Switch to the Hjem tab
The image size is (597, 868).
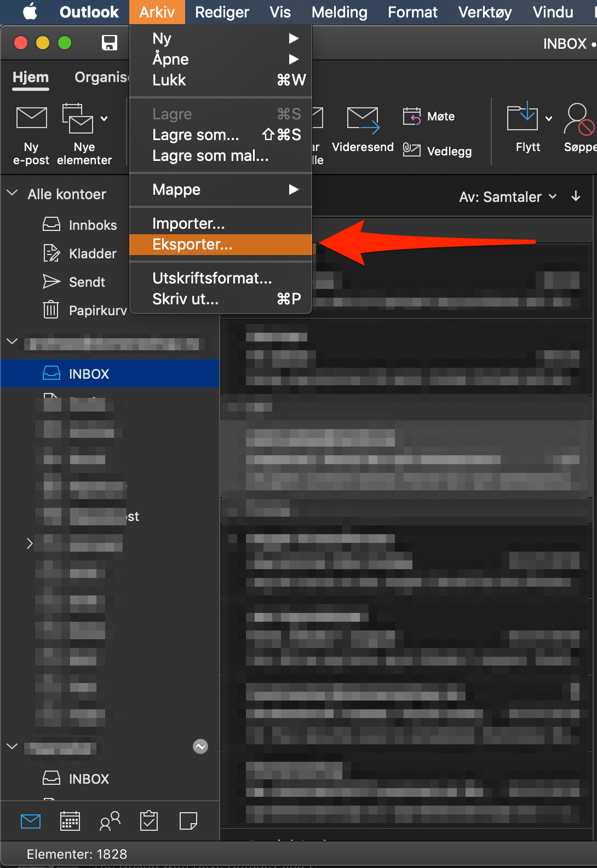pyautogui.click(x=31, y=77)
